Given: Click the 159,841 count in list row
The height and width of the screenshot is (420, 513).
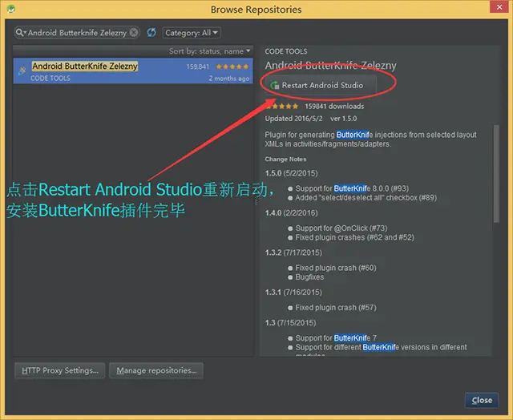Looking at the screenshot, I should pyautogui.click(x=198, y=67).
